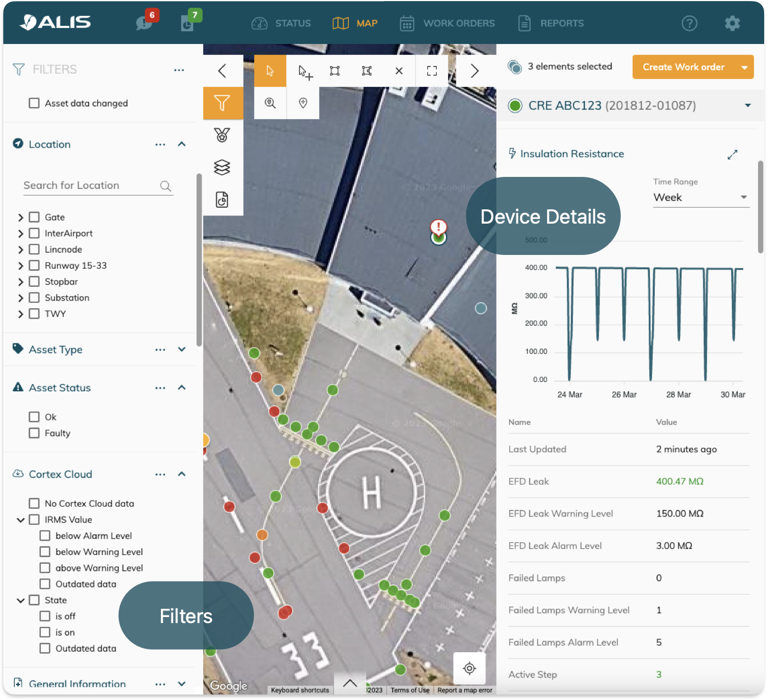This screenshot has height=700, width=768.
Task: Open the settings gear icon
Action: tap(732, 23)
